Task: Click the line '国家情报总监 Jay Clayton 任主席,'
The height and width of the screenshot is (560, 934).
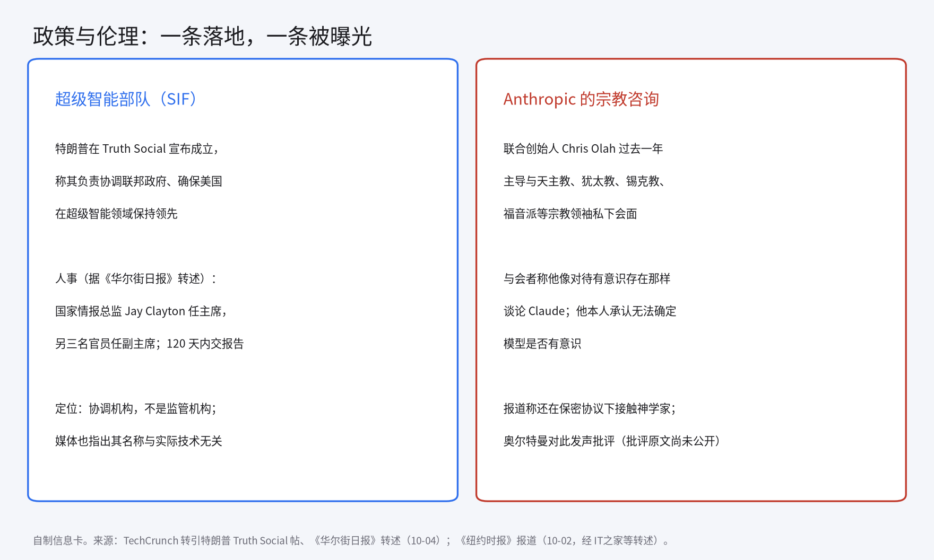Action: (x=142, y=311)
